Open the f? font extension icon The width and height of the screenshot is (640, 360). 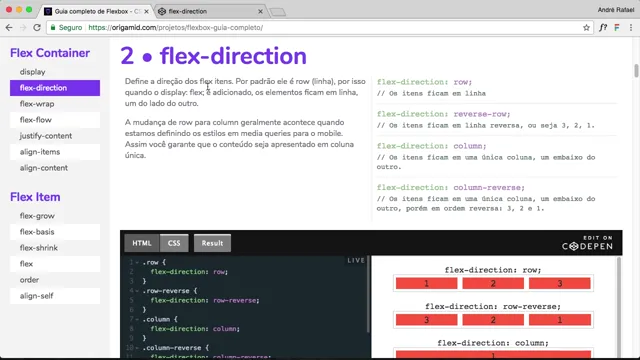pos(603,27)
